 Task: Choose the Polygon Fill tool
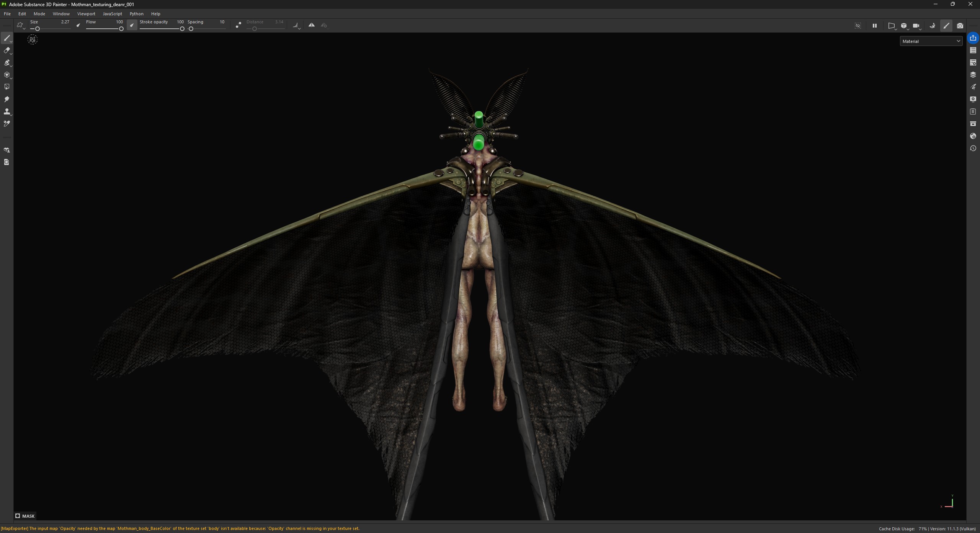coord(7,75)
